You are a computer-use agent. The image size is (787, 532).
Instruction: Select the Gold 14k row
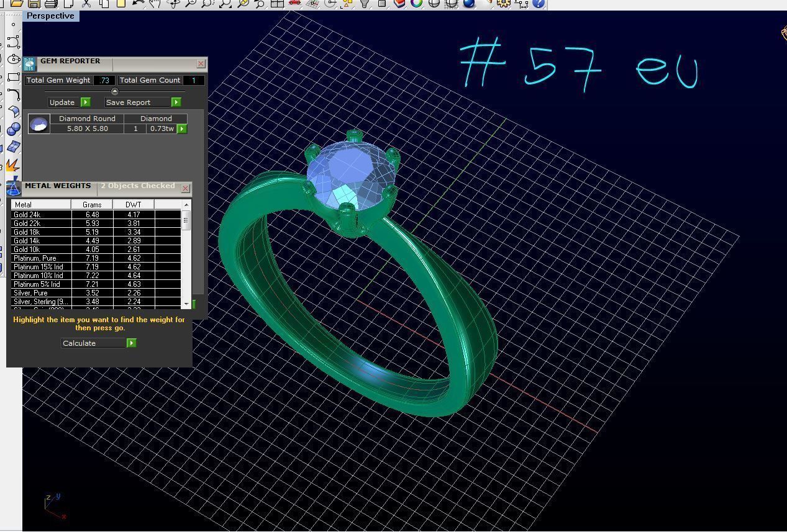click(x=96, y=240)
